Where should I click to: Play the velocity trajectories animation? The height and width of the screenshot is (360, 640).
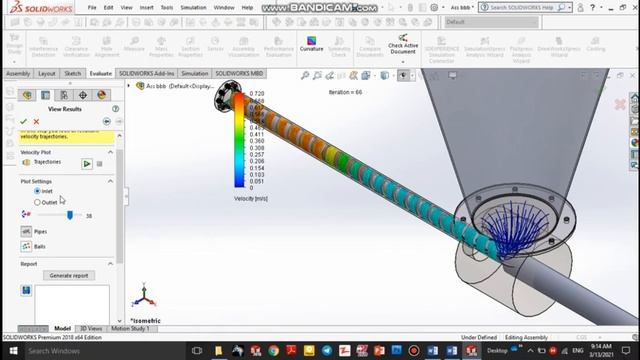coord(87,164)
